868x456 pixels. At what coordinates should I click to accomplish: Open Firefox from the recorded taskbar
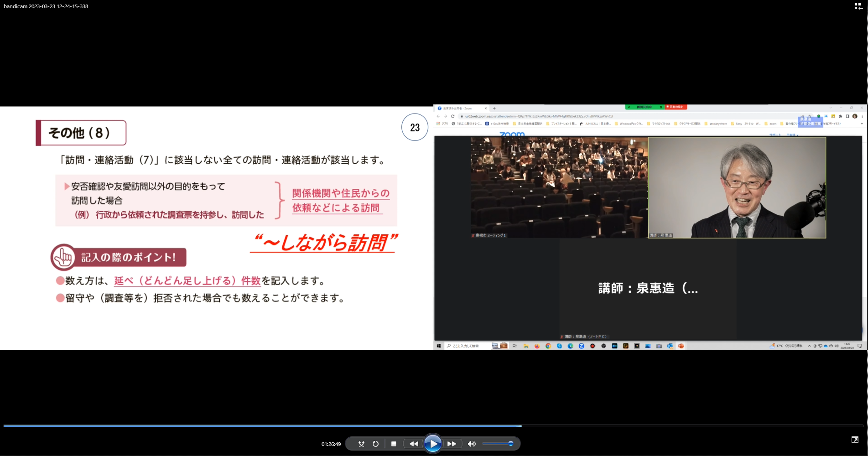tap(537, 346)
